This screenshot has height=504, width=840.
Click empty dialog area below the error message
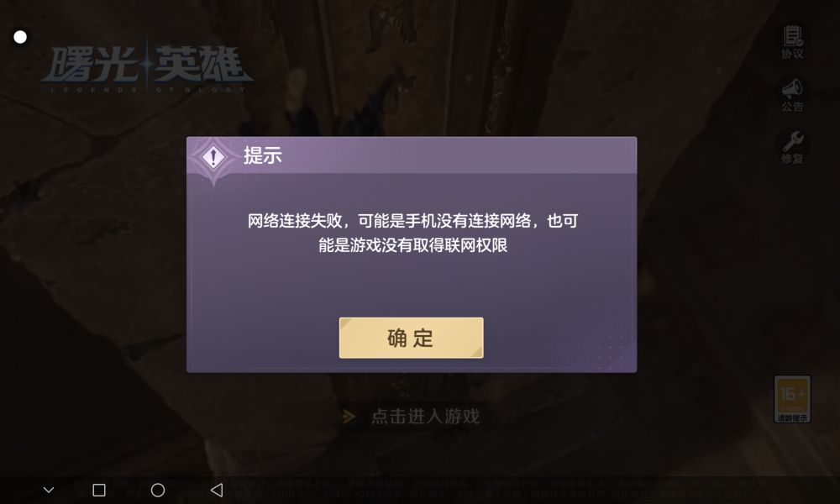412,285
